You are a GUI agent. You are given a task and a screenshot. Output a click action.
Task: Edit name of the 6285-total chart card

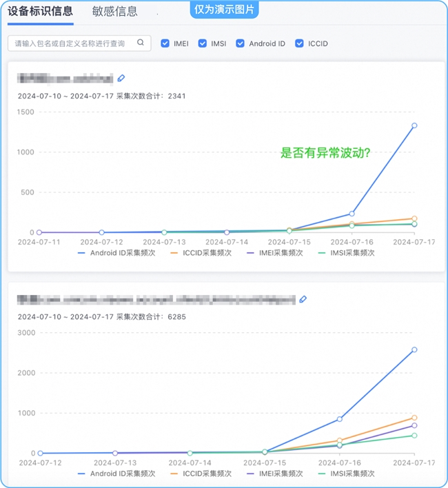(303, 299)
